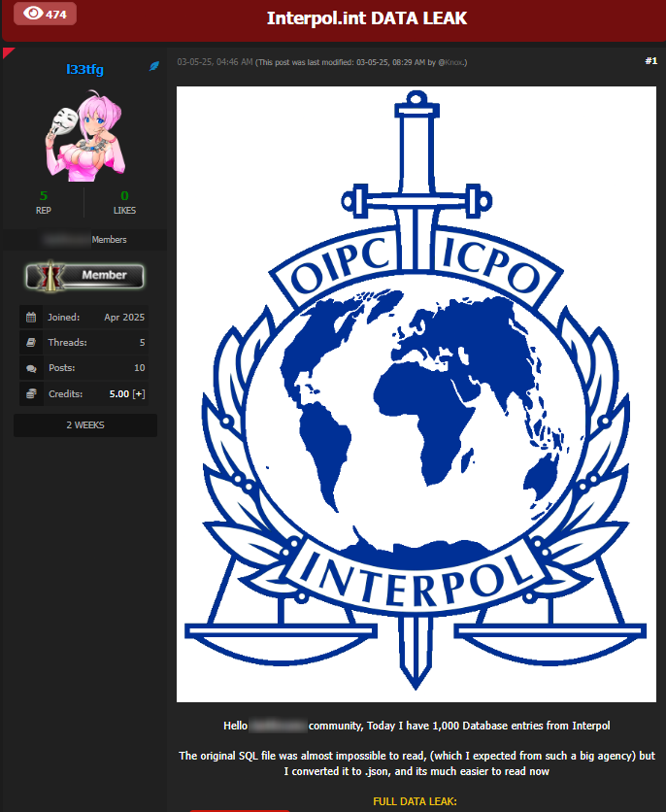Image resolution: width=666 pixels, height=812 pixels.
Task: Click the calendar icon beside Joined
Action: (31, 317)
